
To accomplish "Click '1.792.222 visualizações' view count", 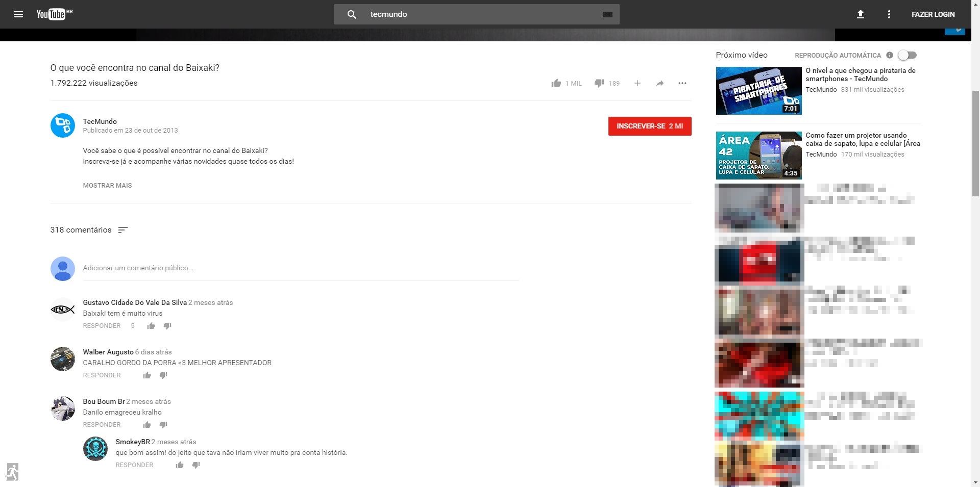I will (x=94, y=83).
